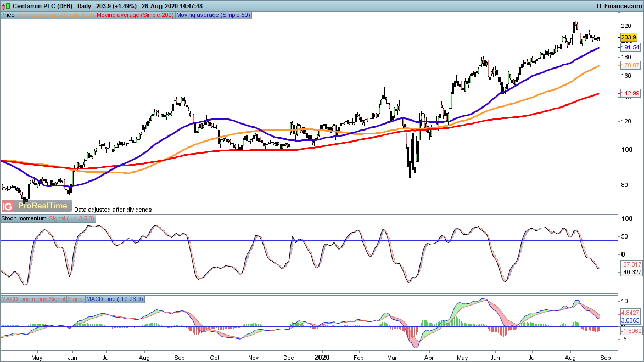
Task: Click the Centamin PLC (DFB) instrument title
Action: click(x=43, y=5)
